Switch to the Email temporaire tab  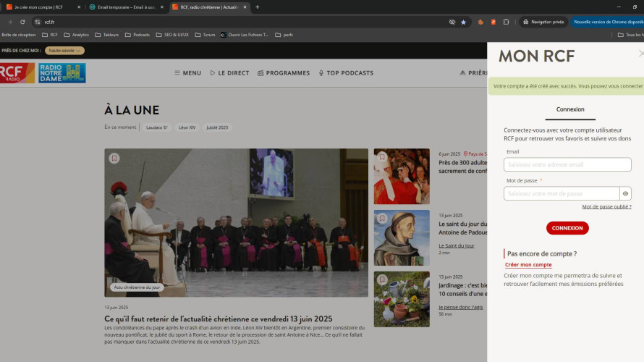[x=124, y=7]
